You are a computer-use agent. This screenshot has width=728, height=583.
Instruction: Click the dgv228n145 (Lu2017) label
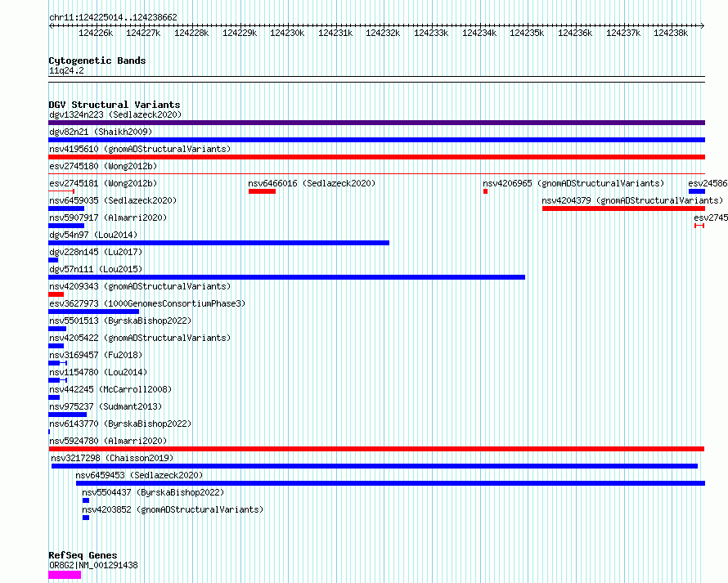click(x=96, y=252)
